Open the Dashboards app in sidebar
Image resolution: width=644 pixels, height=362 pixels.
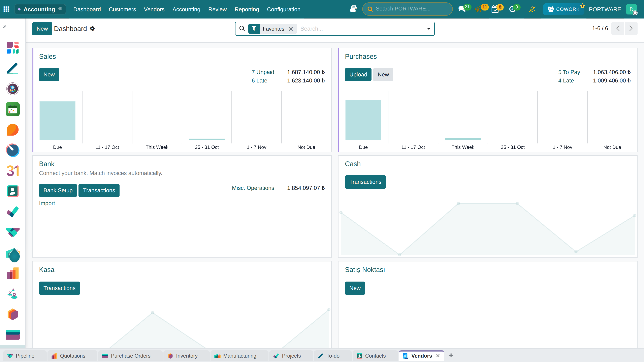point(12,48)
